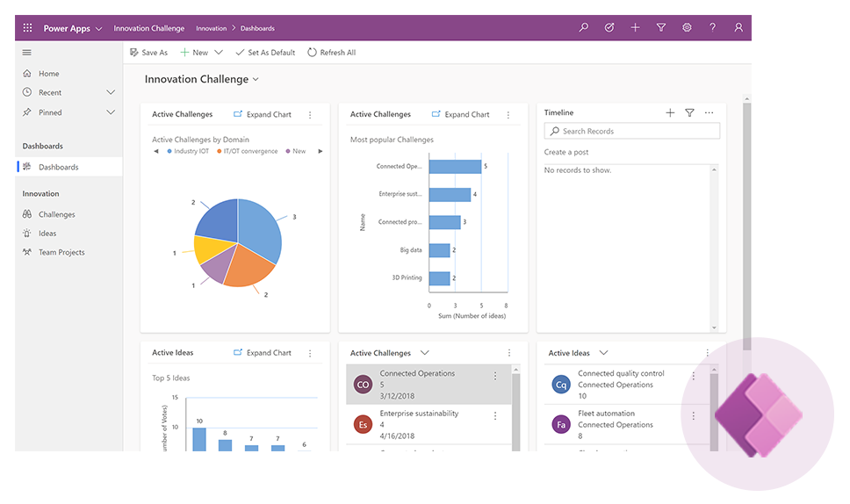Click the help question mark icon
The height and width of the screenshot is (504, 850).
tap(713, 28)
